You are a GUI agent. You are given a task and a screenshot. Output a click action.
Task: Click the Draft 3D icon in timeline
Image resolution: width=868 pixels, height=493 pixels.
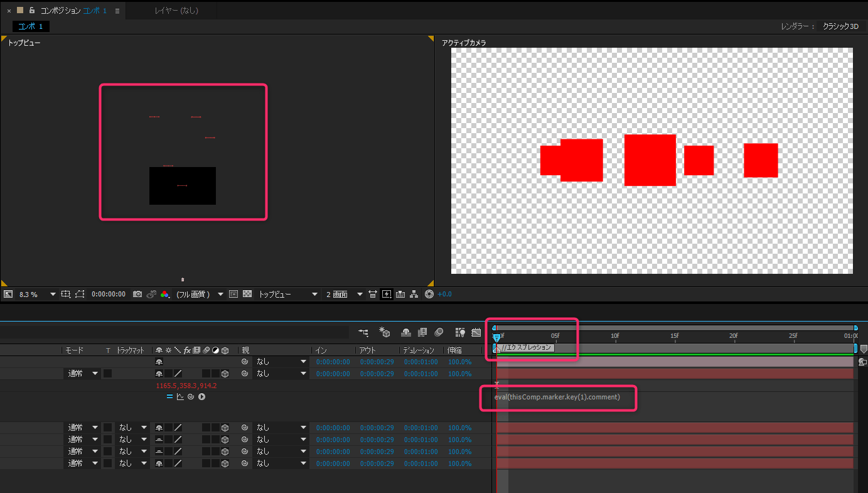385,332
